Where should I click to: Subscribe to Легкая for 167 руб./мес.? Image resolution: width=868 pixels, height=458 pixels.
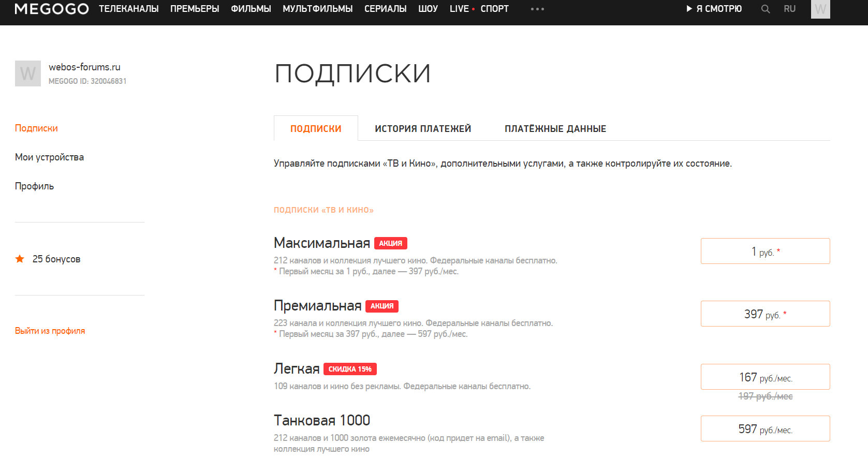click(765, 377)
